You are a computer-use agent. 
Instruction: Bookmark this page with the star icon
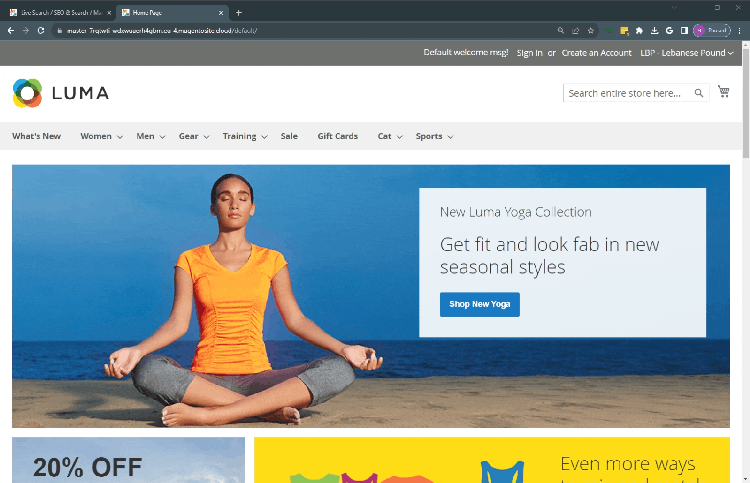tap(590, 30)
